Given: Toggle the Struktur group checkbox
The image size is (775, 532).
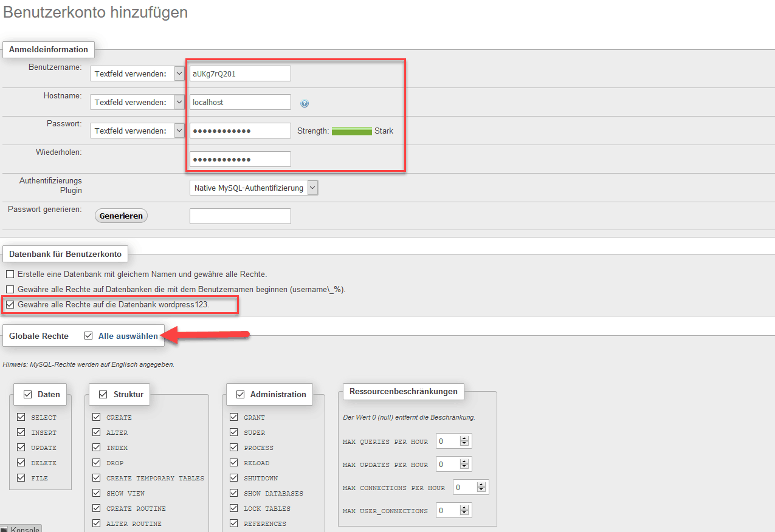Looking at the screenshot, I should coord(103,394).
